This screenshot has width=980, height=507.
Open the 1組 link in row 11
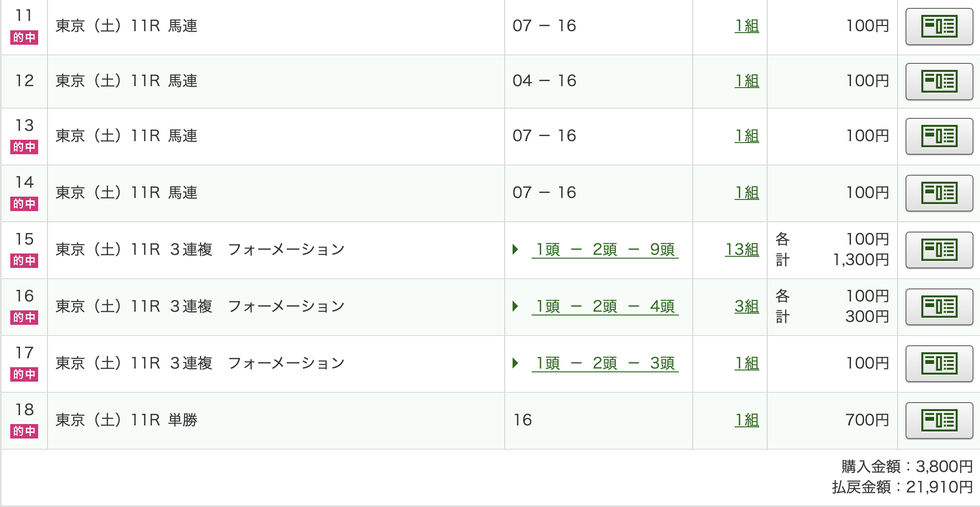(746, 26)
